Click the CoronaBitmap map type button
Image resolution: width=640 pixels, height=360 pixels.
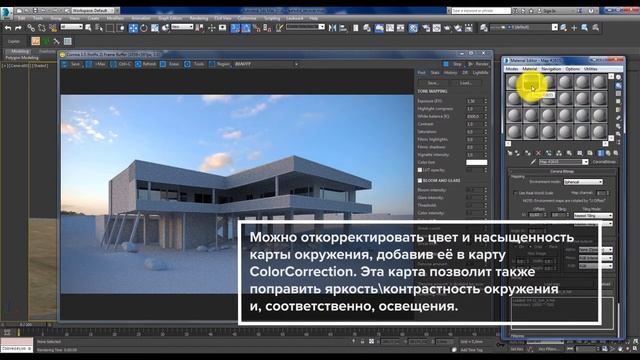pos(604,162)
